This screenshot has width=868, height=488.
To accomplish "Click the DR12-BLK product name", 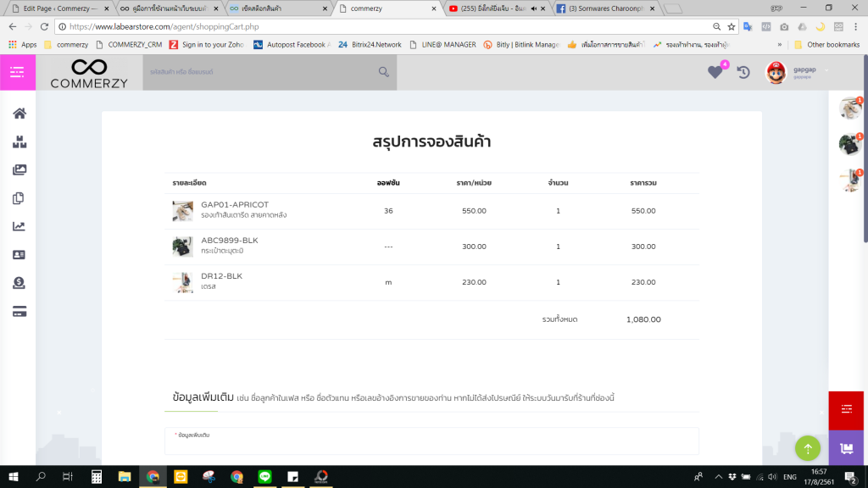I will pyautogui.click(x=221, y=276).
